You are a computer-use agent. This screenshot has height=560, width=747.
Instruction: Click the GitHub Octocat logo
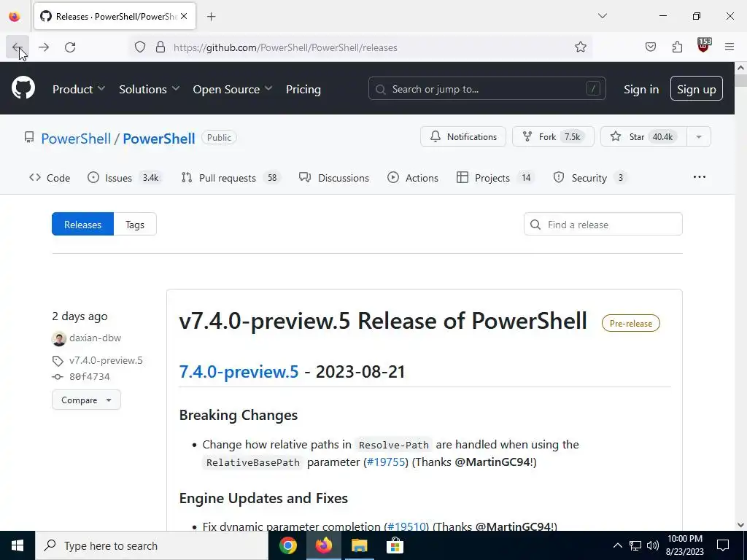23,88
